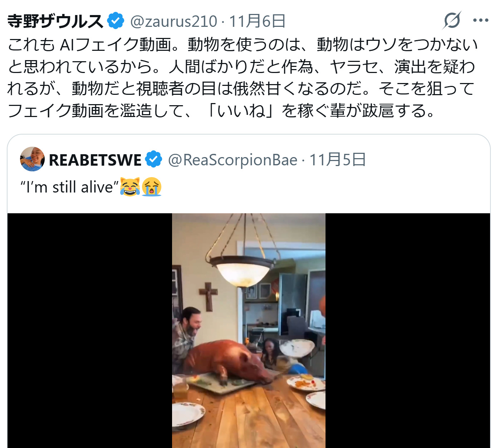The width and height of the screenshot is (499, 448).
Task: Click the black bar right of video
Action: click(x=408, y=331)
